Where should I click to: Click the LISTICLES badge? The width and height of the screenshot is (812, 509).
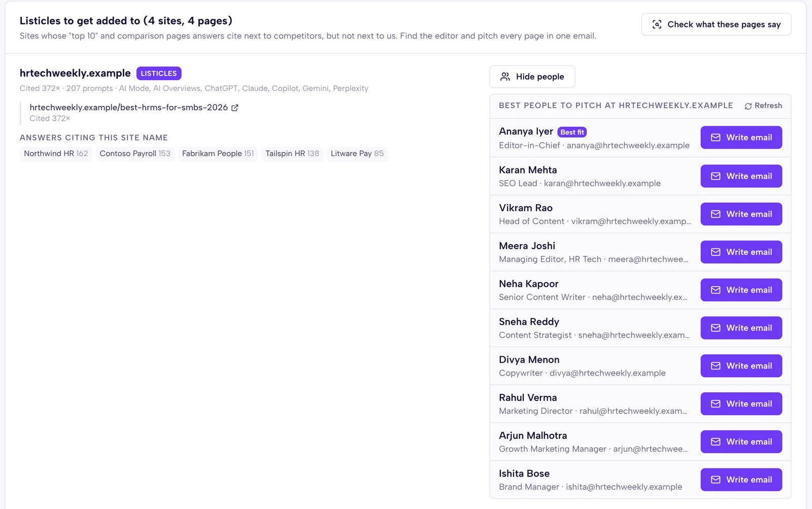[x=159, y=74]
